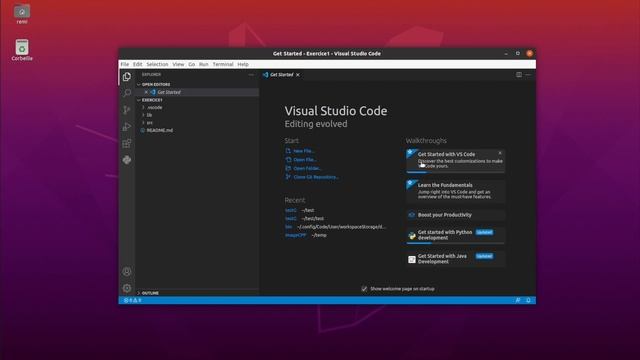Open Get Started with Java Development walkthrough
Screen dimensions: 640x360
[x=455, y=259]
